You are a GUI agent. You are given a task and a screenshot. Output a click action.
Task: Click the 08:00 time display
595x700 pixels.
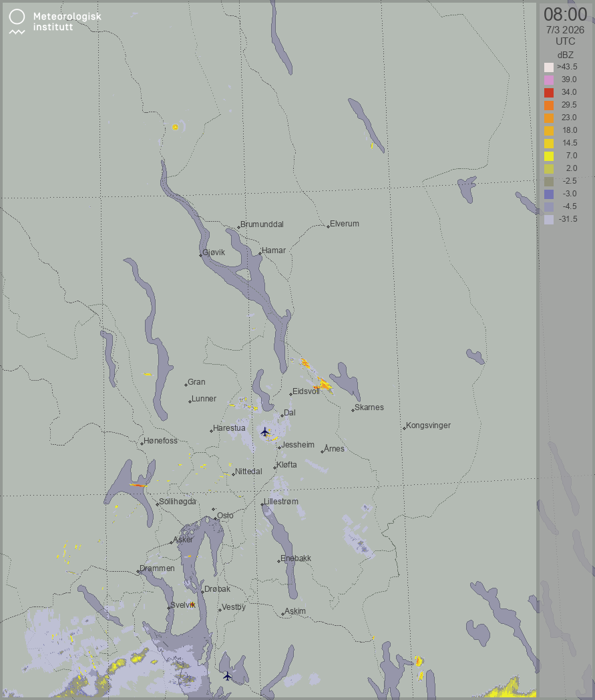565,14
